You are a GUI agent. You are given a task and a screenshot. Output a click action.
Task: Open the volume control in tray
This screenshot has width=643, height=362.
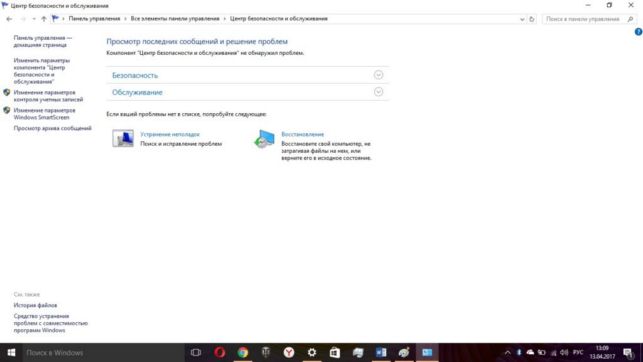click(x=564, y=353)
